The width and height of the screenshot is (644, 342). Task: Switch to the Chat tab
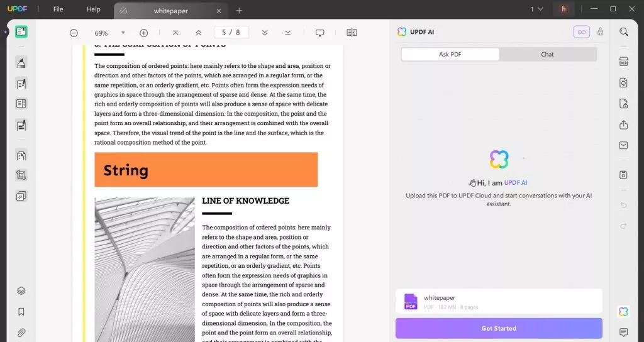pyautogui.click(x=547, y=54)
